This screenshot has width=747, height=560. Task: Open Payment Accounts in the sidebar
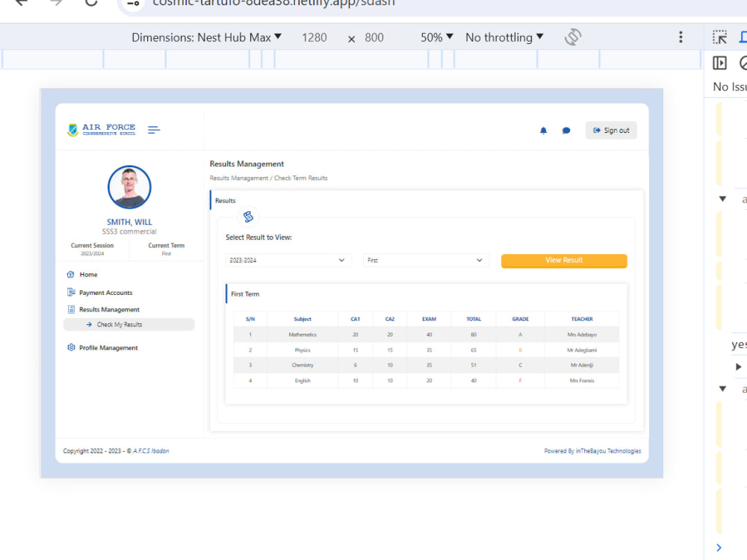click(106, 293)
